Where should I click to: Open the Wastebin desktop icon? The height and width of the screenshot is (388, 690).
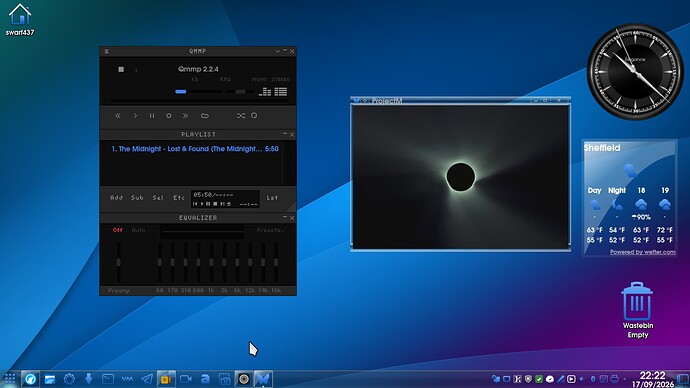click(x=637, y=310)
